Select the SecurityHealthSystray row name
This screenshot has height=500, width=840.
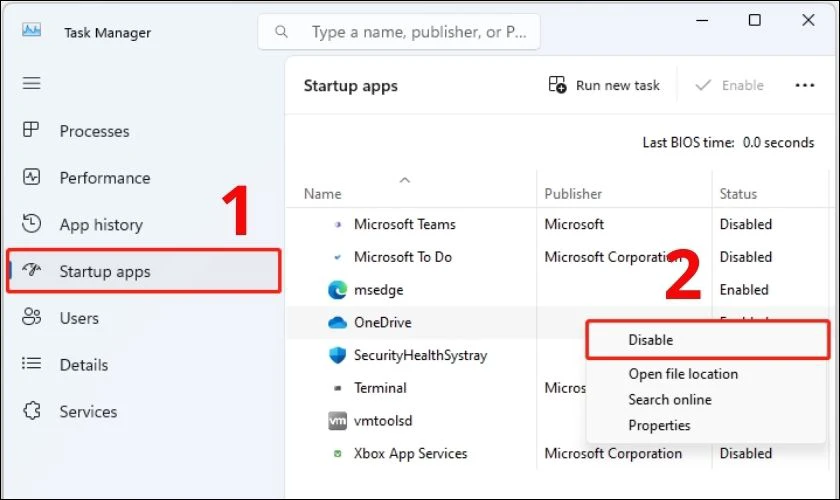coord(421,355)
